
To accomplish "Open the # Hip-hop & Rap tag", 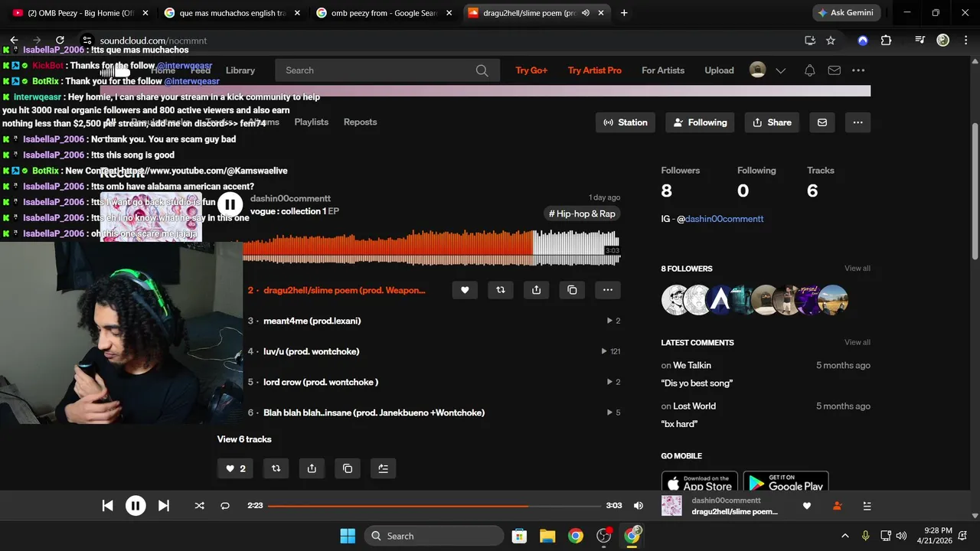I will (x=582, y=214).
